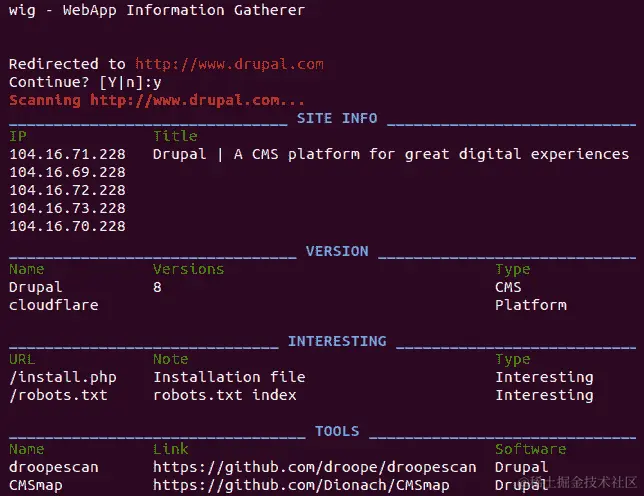Click the 'droopescan' tool name
Viewport: 644px width, 496px height.
(54, 467)
